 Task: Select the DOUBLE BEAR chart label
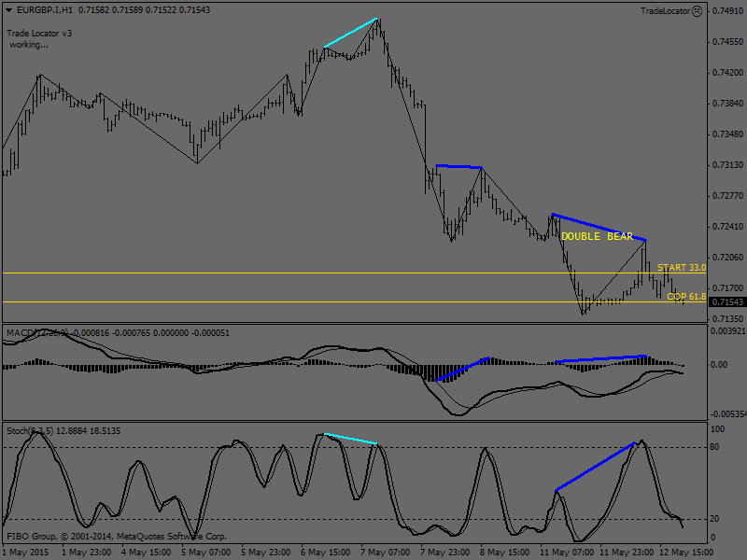click(596, 236)
